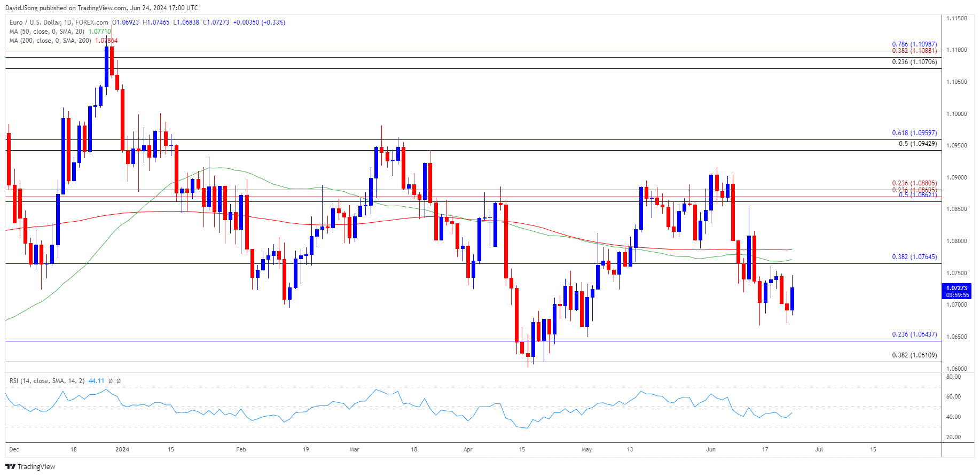This screenshot has width=980, height=476.
Task: Click price axis label 1.06500
Action: pos(957,337)
